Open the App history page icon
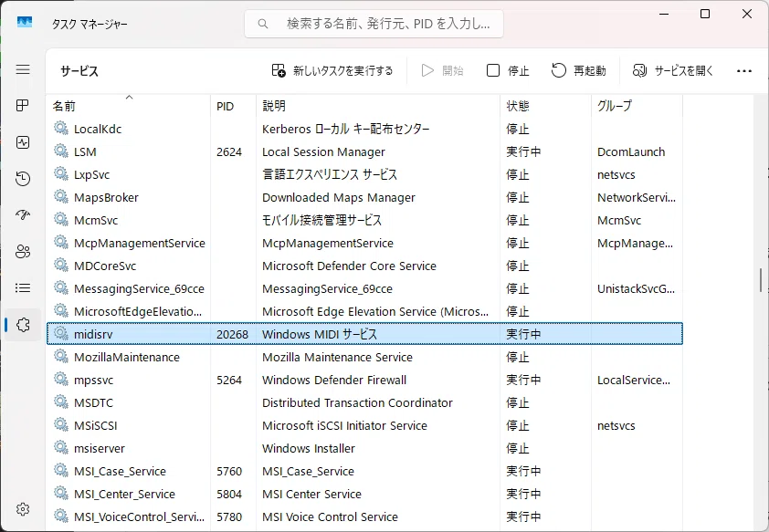This screenshot has width=769, height=532. point(23,179)
